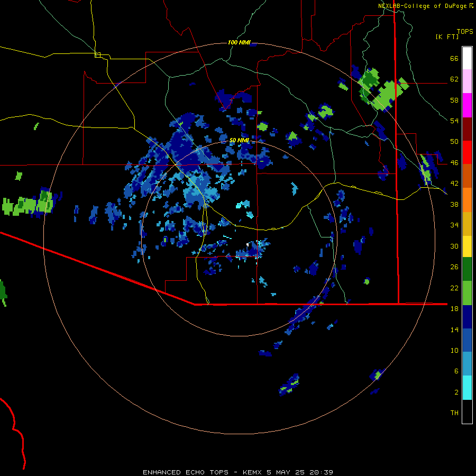
Task: Click the TOPS legend title
Action: point(465,32)
